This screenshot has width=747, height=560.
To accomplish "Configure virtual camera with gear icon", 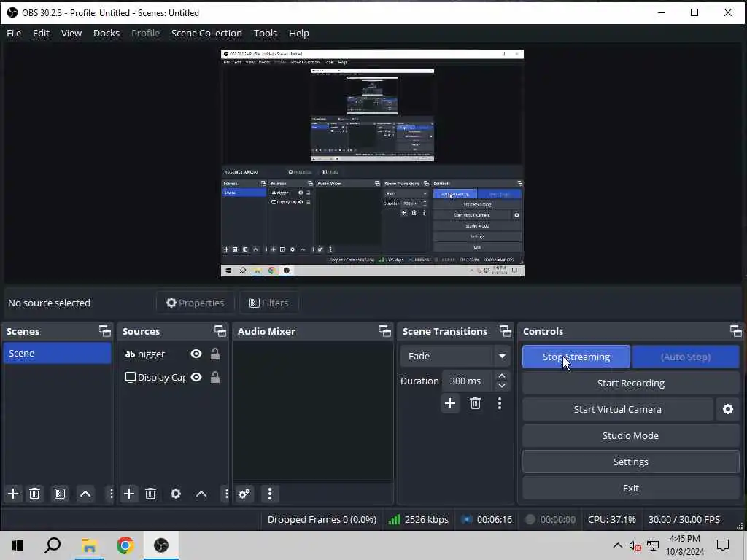I will click(728, 409).
